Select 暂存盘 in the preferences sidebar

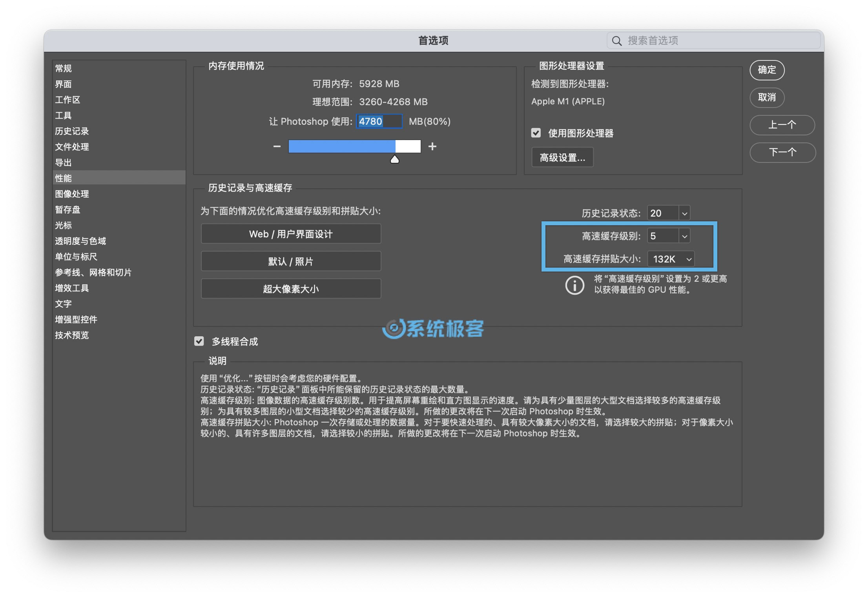pos(67,210)
